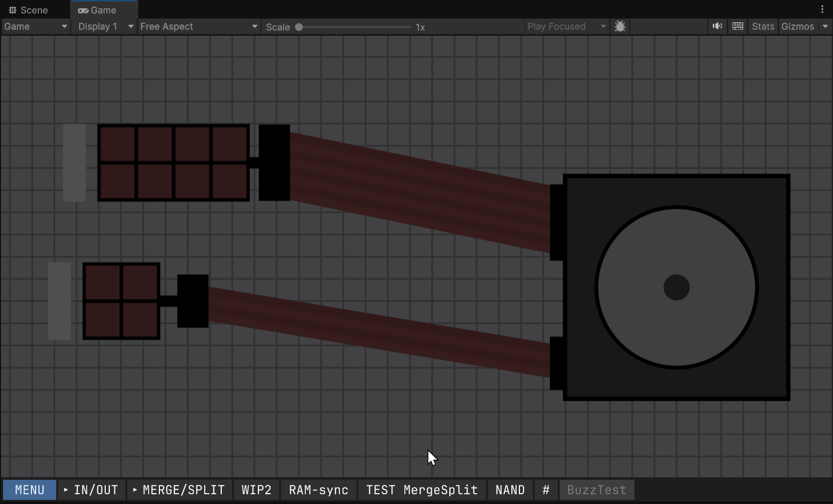Toggle top-right bit of the 4-bit input
This screenshot has height=504, width=833.
pyautogui.click(x=140, y=282)
